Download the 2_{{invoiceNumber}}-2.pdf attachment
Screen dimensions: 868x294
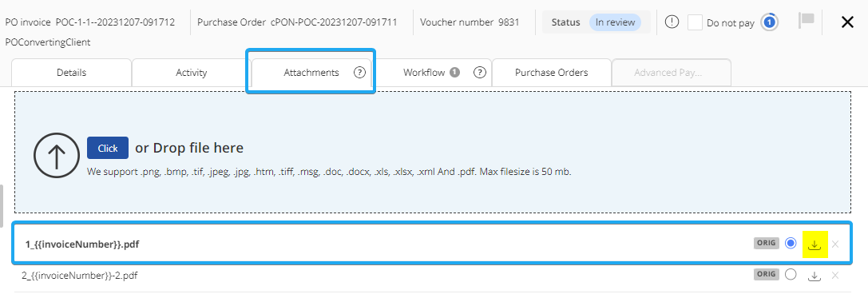(x=814, y=276)
